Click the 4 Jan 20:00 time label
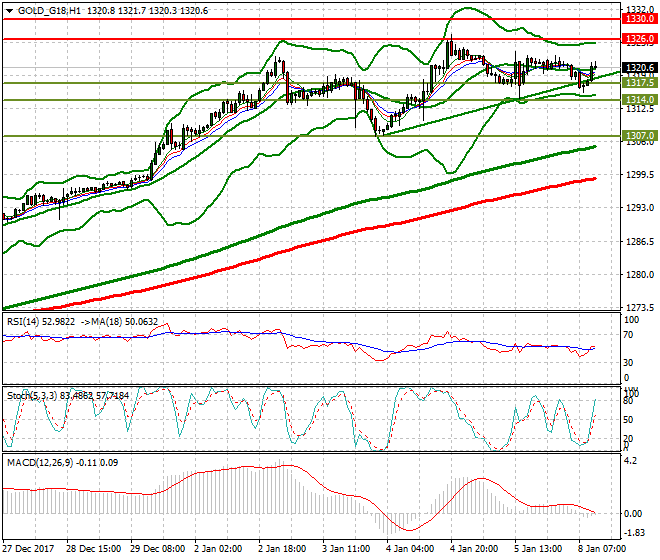660x560 pixels. (x=474, y=549)
